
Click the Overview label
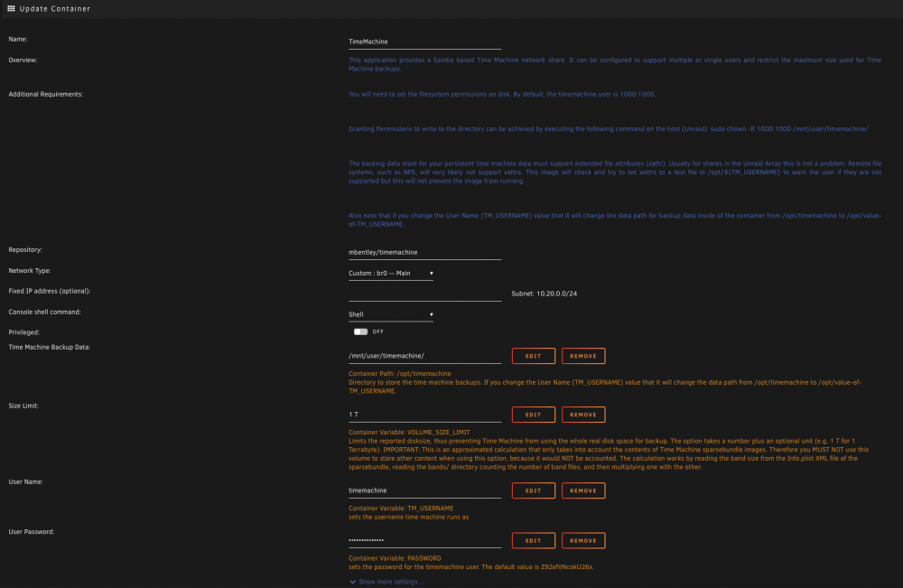(x=23, y=60)
